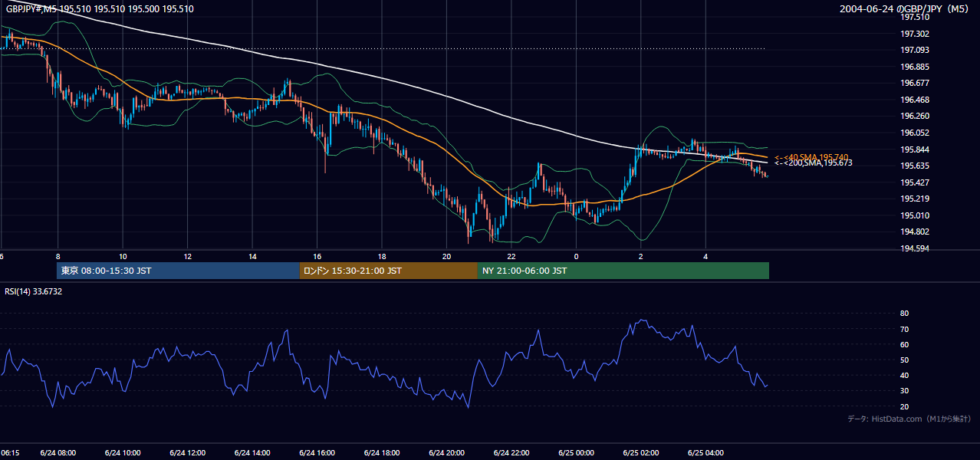Viewport: 980px width, 460px height.
Task: Click the 6/24 10:00 date label
Action: pyautogui.click(x=123, y=452)
